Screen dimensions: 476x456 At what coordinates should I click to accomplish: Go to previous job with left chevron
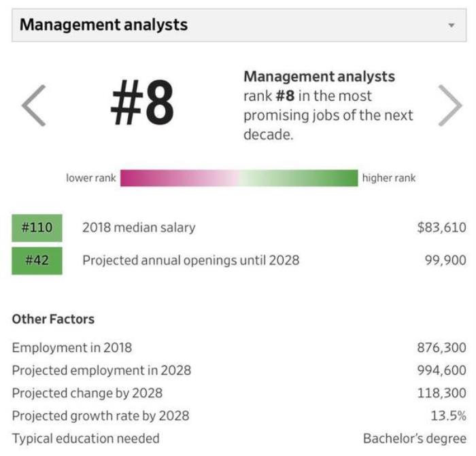click(x=33, y=105)
